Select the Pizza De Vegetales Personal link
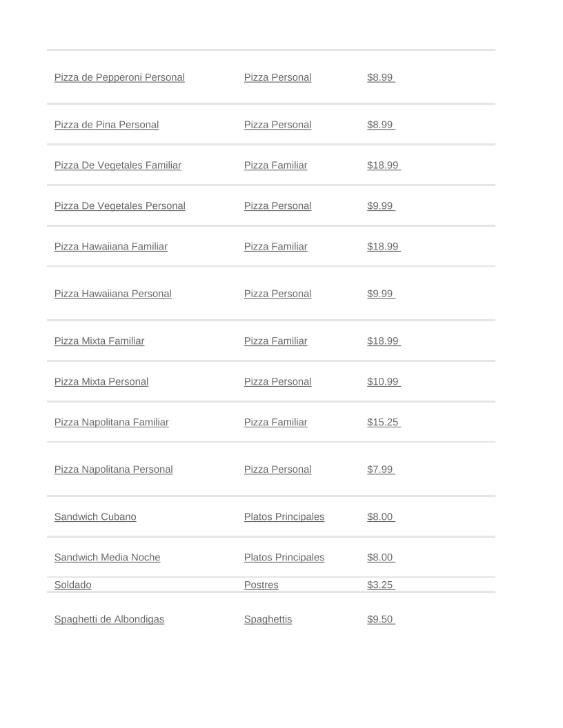Screen dimensions: 563x728 tap(120, 205)
